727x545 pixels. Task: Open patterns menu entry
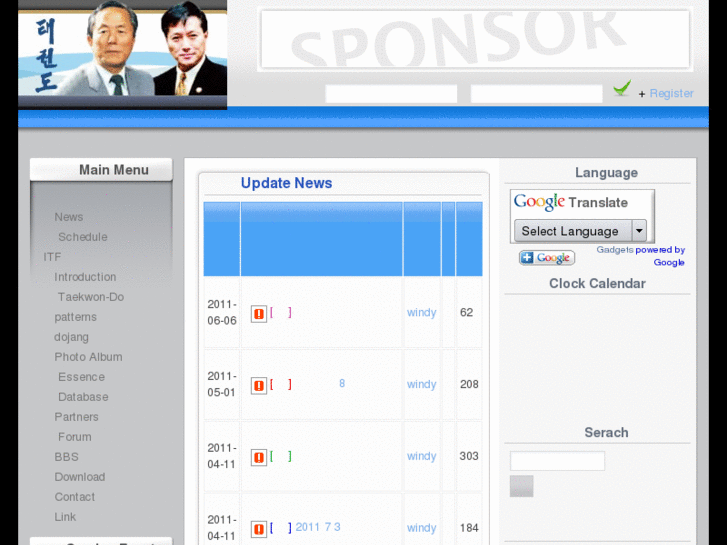pos(76,317)
